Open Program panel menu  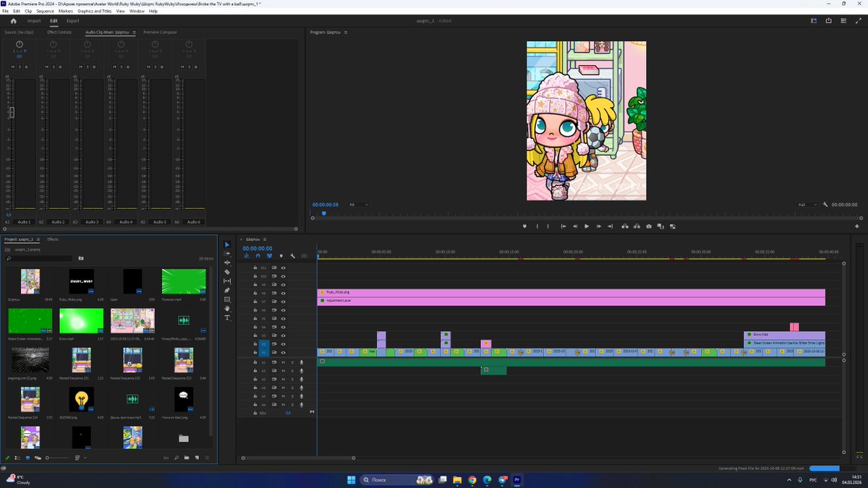click(x=346, y=33)
